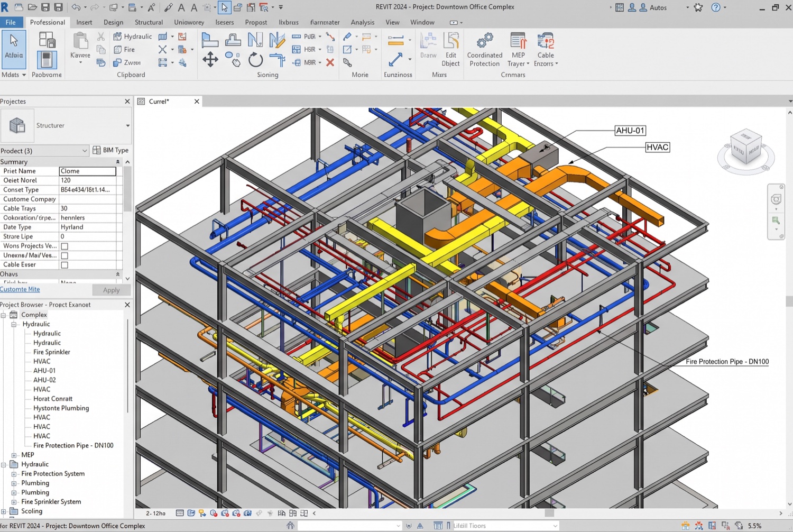Click the 5.5% zoom value in status bar

755,526
